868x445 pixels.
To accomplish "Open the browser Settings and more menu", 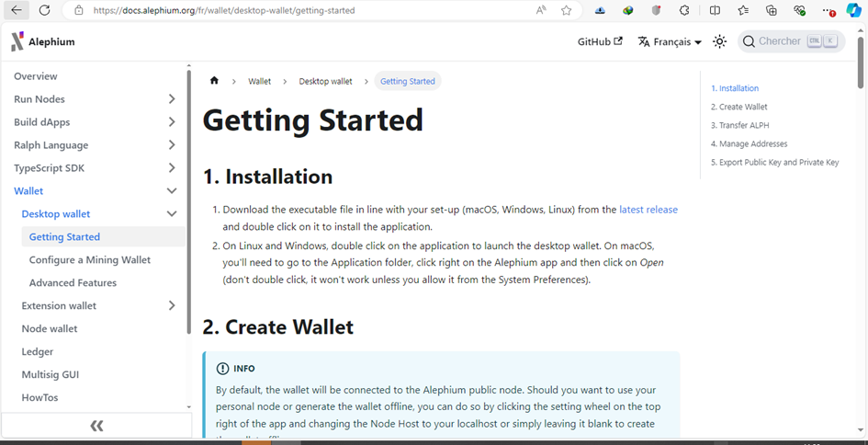I will 828,10.
